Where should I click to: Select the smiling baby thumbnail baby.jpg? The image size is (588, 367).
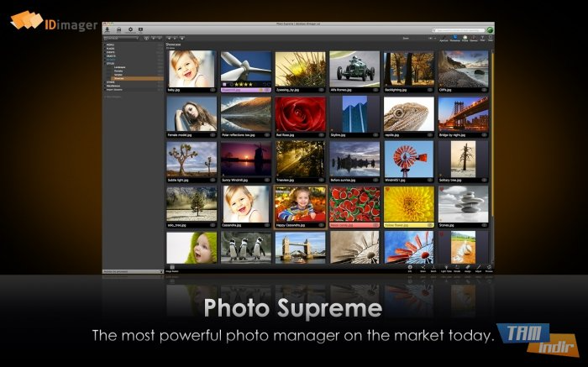pyautogui.click(x=192, y=69)
